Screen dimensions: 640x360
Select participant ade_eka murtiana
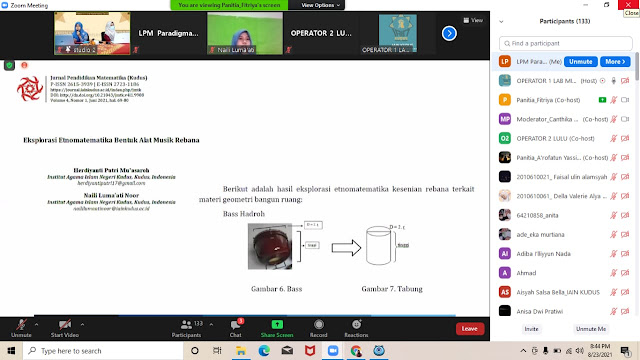(x=563, y=234)
